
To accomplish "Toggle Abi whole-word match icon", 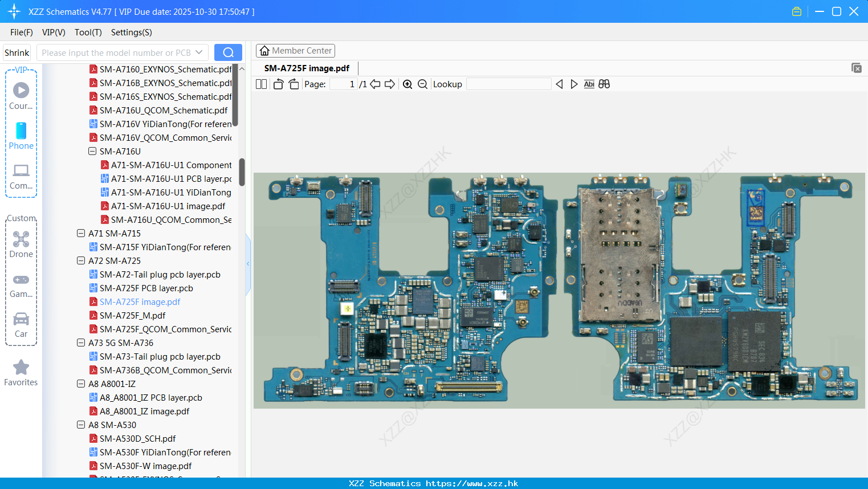I will (x=589, y=84).
